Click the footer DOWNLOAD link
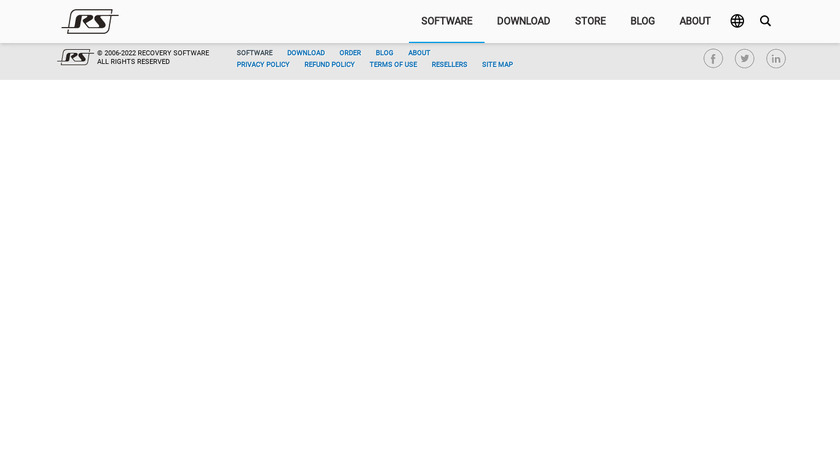840x472 pixels. tap(306, 53)
